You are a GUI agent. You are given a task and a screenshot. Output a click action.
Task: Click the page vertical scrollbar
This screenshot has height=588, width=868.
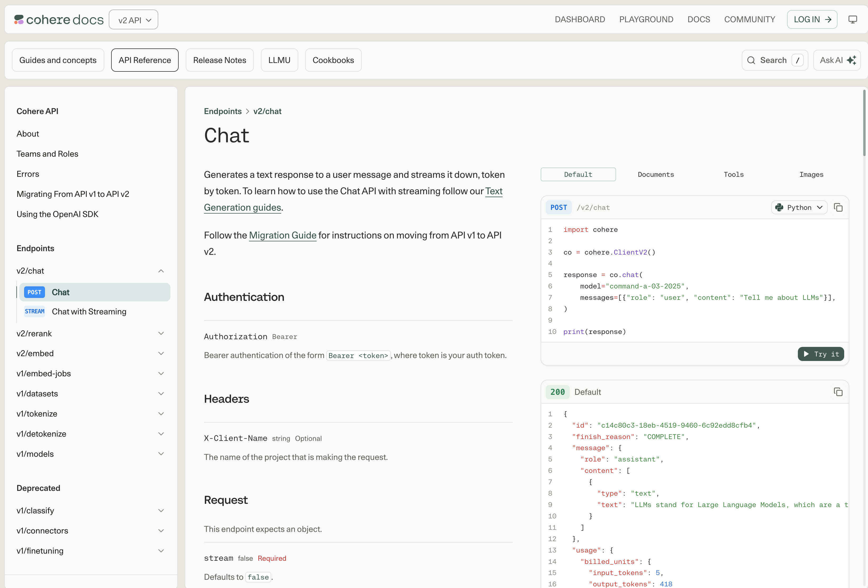click(864, 123)
